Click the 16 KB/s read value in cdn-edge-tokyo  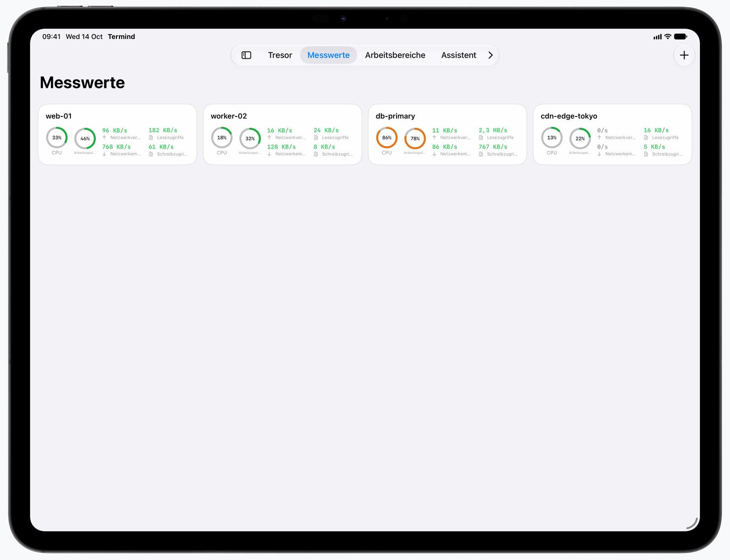click(656, 130)
